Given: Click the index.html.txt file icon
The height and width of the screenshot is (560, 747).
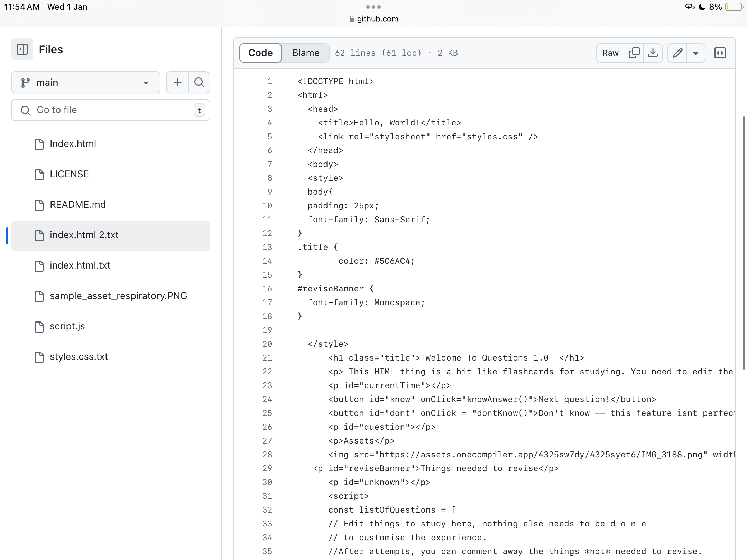Looking at the screenshot, I should click(39, 266).
